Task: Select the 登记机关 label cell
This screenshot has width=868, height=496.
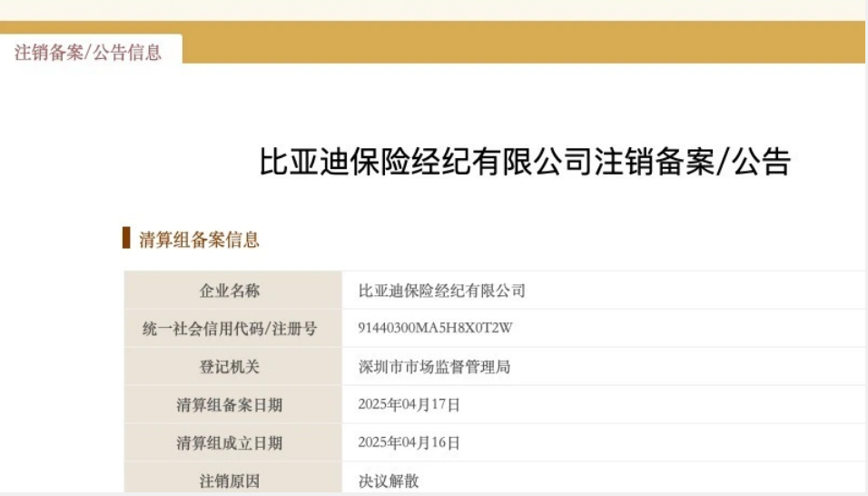Action: (233, 366)
